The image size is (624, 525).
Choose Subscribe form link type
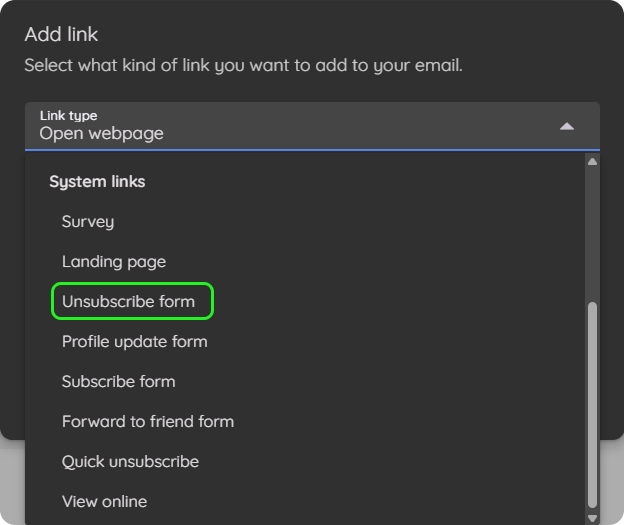coord(305,381)
